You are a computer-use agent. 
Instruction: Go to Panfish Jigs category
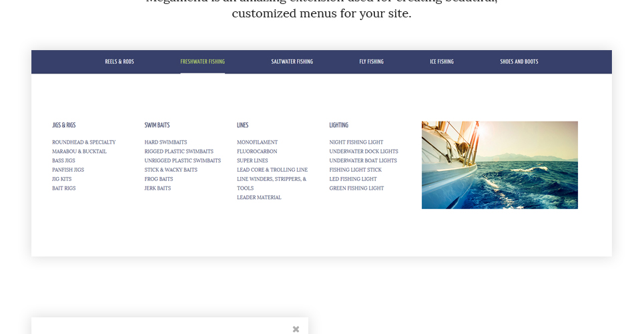coord(68,170)
